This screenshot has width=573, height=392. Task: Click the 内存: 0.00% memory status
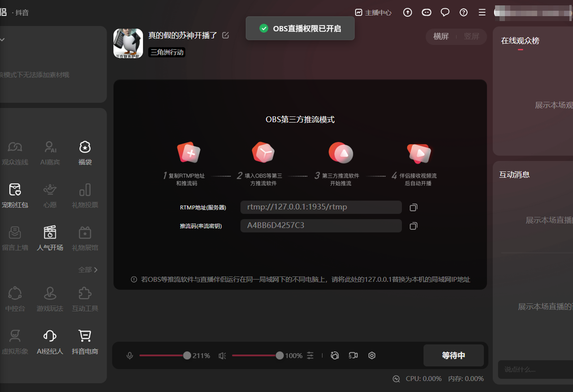pos(466,379)
